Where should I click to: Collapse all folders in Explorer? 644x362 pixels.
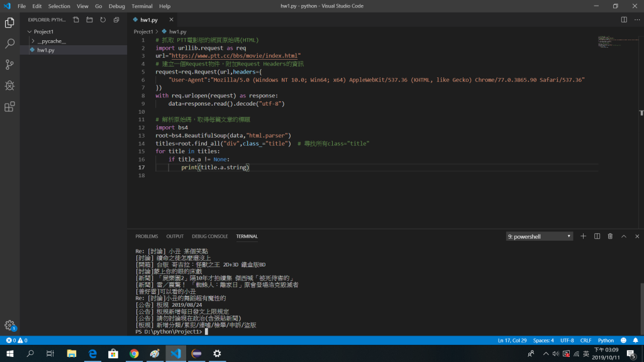click(x=116, y=19)
